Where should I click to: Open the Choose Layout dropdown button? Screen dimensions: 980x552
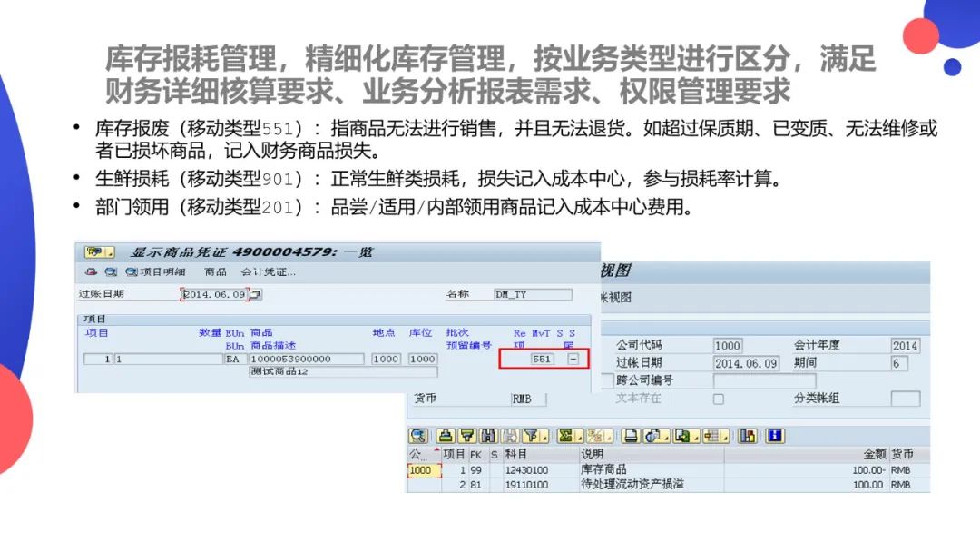coord(716,436)
